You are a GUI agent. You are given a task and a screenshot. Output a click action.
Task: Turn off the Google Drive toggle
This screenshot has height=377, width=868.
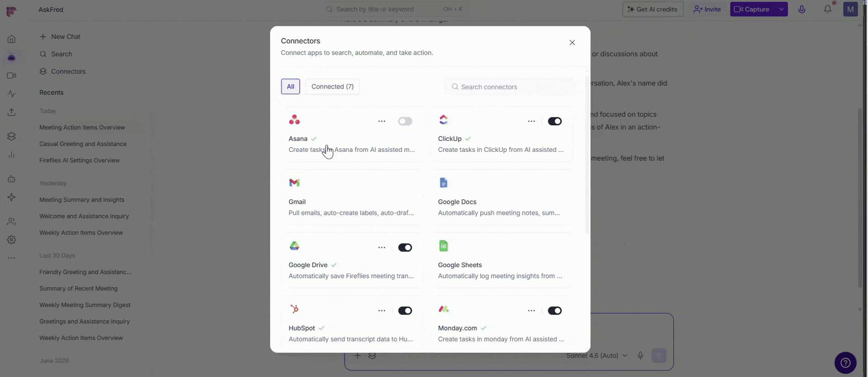405,248
